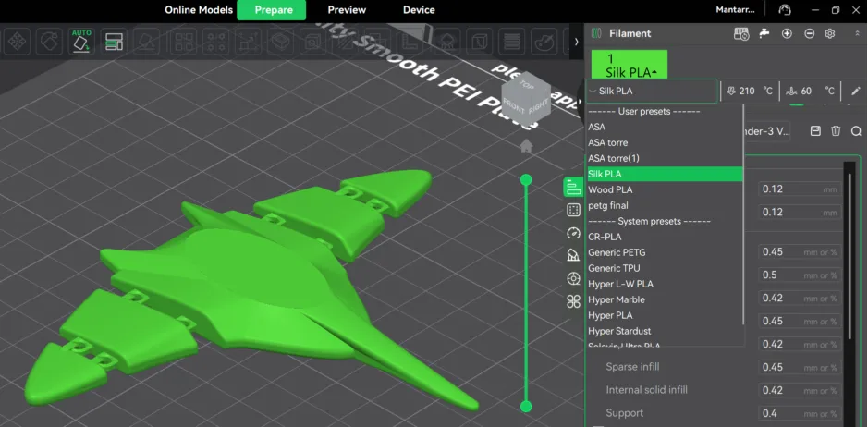
Task: Open settings search with the magnifier icon
Action: pyautogui.click(x=856, y=131)
